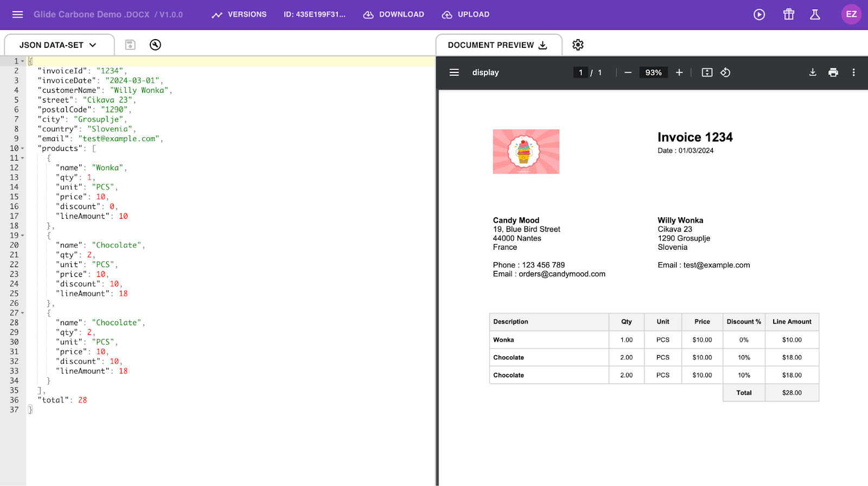
Task: Click the template ID 435E199F31
Action: (314, 15)
